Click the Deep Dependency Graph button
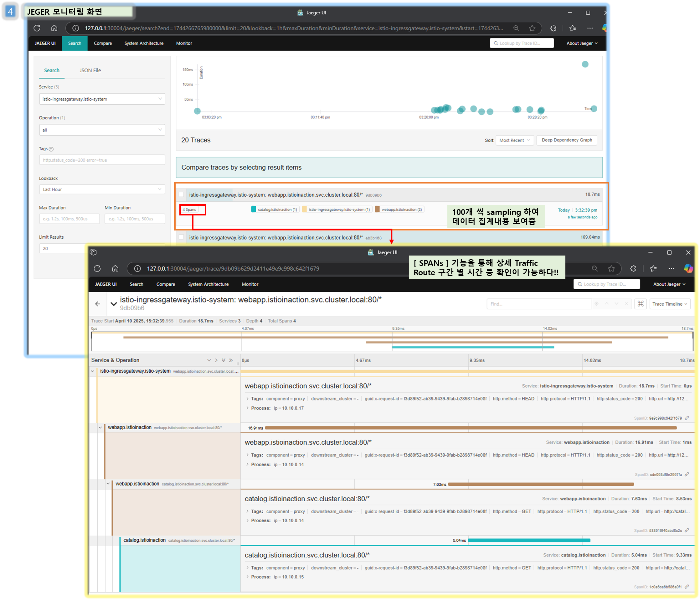Viewport: 700px width, 600px height. [567, 140]
